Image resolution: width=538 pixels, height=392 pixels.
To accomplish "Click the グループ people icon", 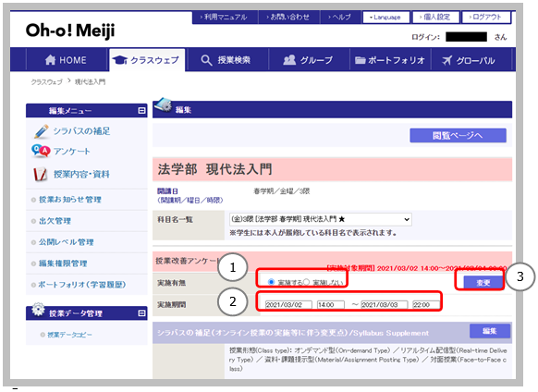I will point(289,60).
